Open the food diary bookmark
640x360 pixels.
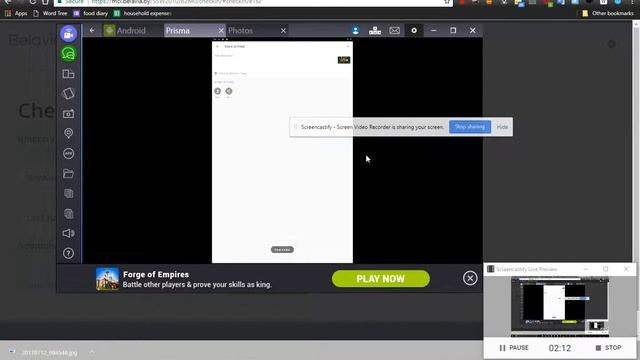click(91, 13)
